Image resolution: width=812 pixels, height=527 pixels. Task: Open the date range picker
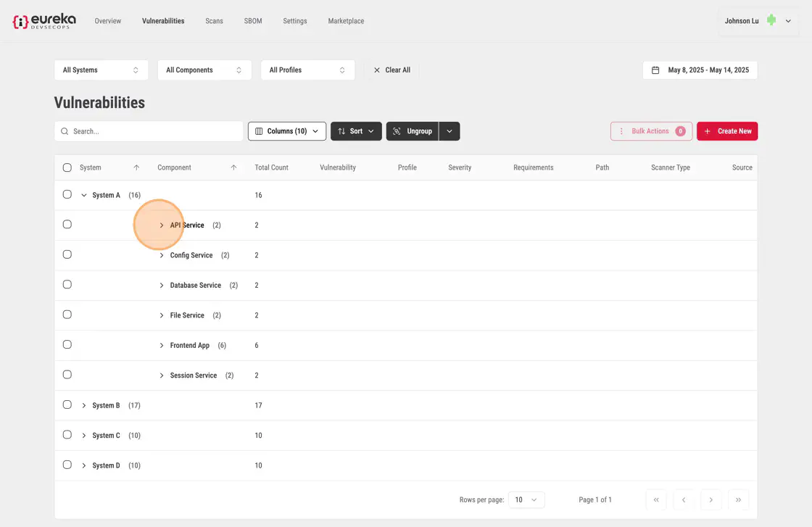point(700,70)
